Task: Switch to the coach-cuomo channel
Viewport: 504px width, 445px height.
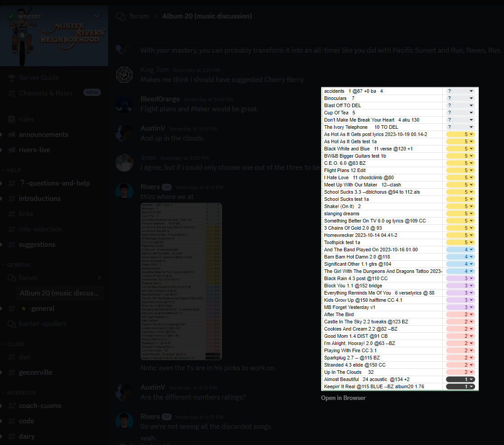Action: pyautogui.click(x=40, y=406)
